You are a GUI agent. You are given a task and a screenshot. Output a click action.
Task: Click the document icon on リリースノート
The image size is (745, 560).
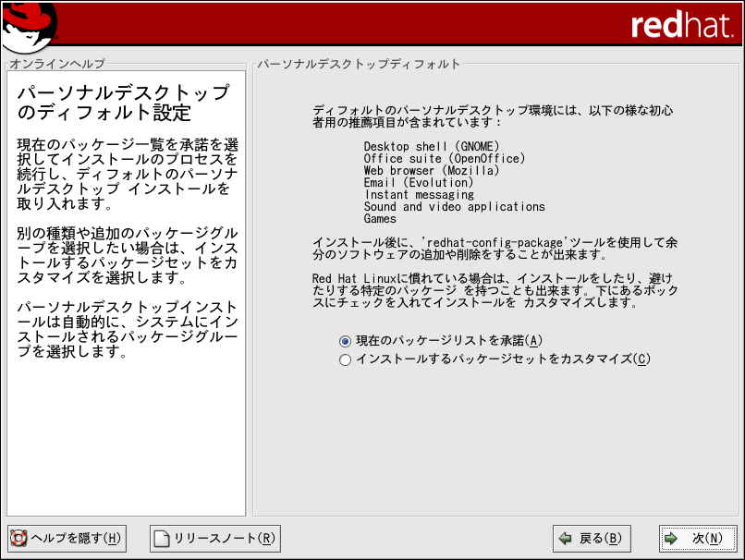[162, 538]
